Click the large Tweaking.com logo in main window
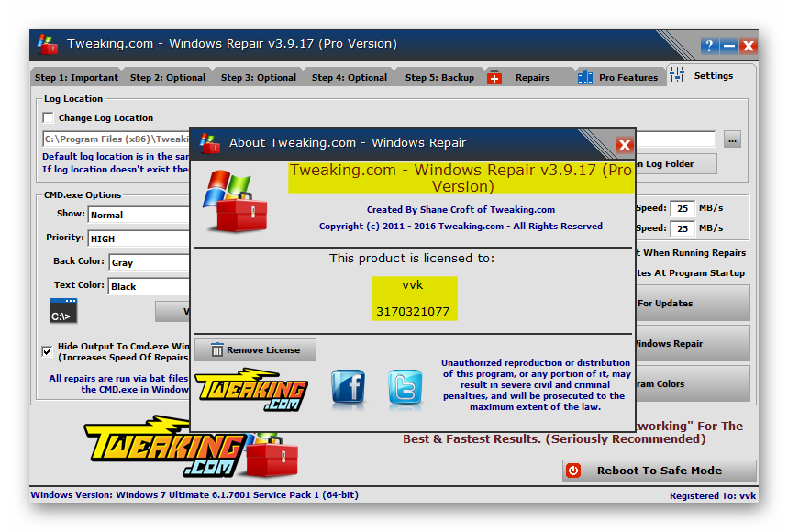 [x=166, y=446]
